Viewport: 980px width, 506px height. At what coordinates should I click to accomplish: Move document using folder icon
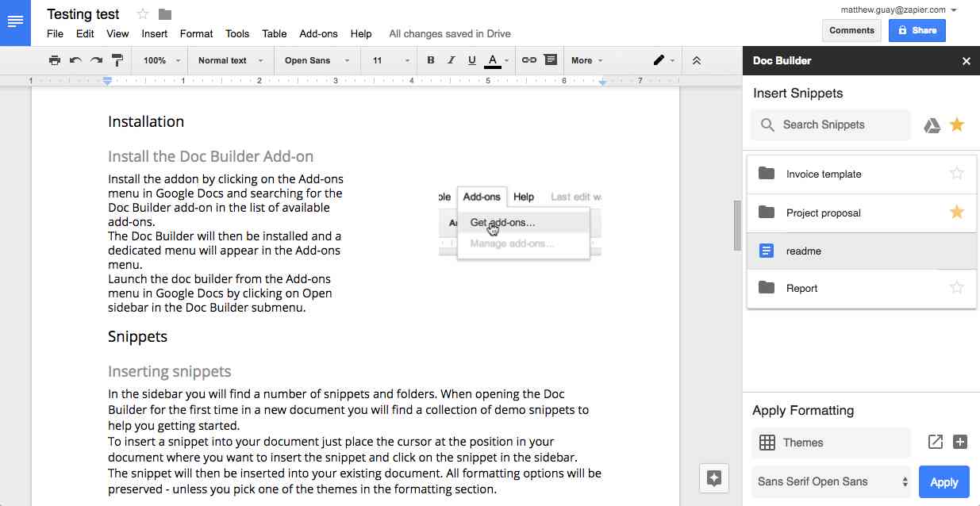tap(165, 14)
